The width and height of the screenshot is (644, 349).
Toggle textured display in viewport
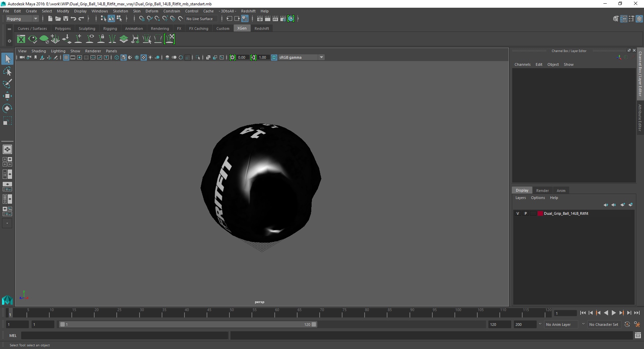[x=144, y=57]
